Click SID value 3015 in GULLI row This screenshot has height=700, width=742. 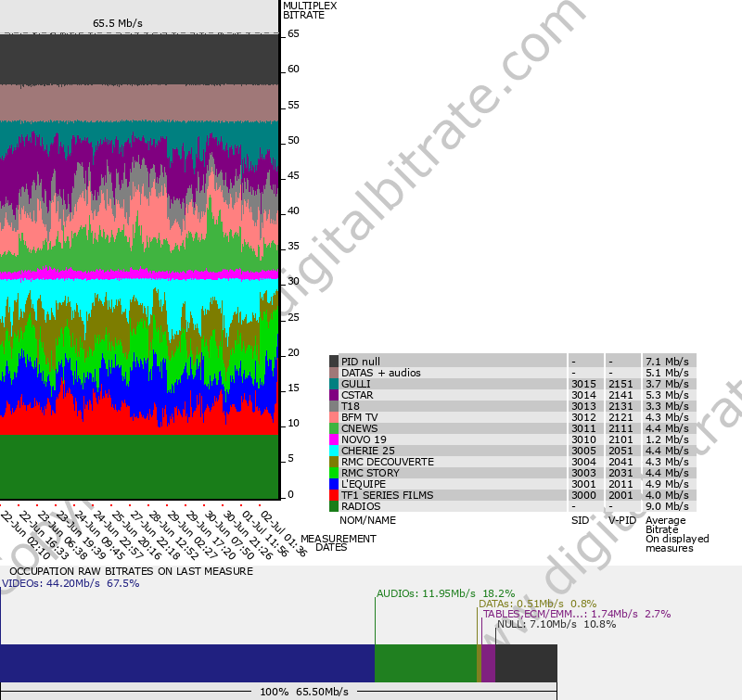tap(584, 384)
